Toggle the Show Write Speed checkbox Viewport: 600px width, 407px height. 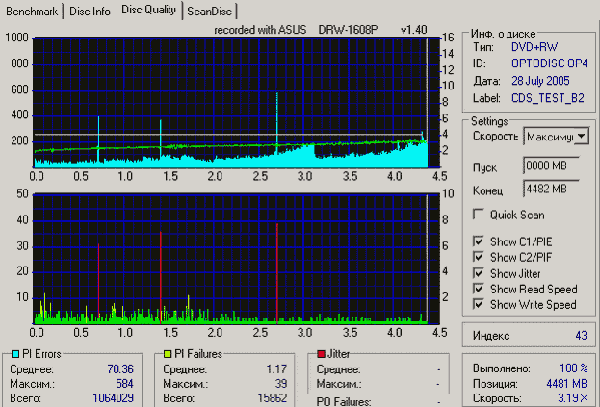pos(478,304)
